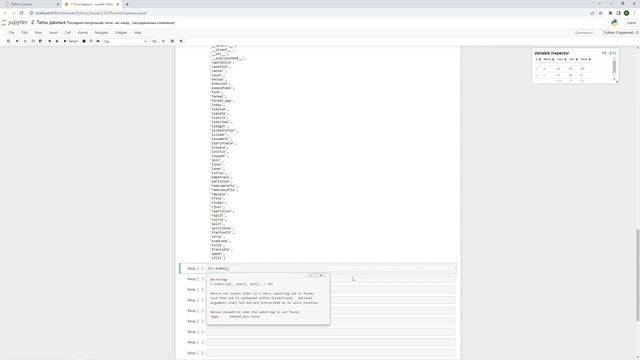This screenshot has height=360, width=640.
Task: Close the docstring tooltip popup
Action: pos(321,276)
